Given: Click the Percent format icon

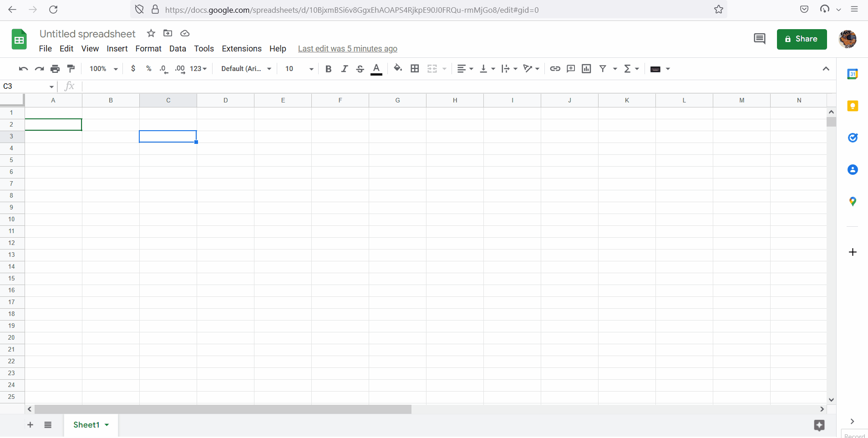Looking at the screenshot, I should [x=149, y=68].
